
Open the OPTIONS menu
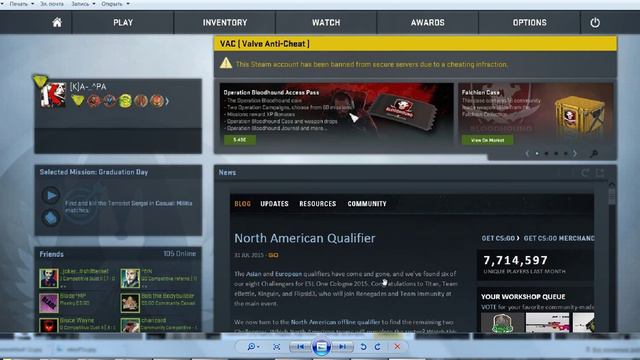pyautogui.click(x=529, y=22)
